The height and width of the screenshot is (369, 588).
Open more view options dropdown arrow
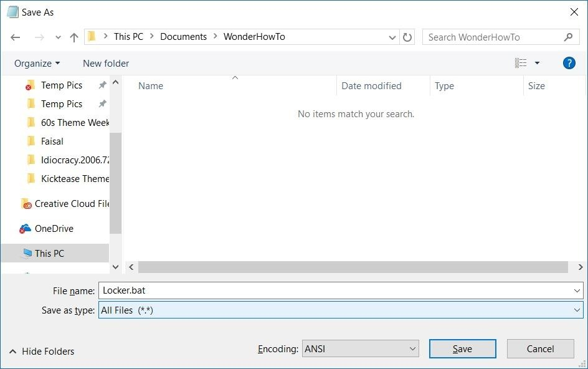(x=537, y=63)
